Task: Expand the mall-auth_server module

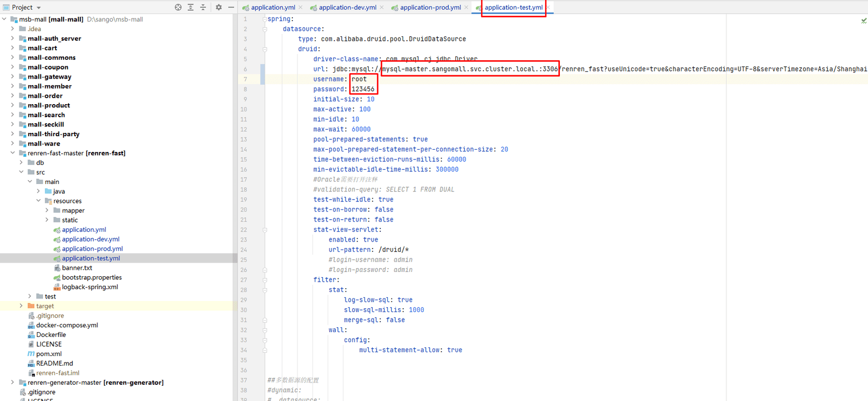Action: pyautogui.click(x=13, y=39)
